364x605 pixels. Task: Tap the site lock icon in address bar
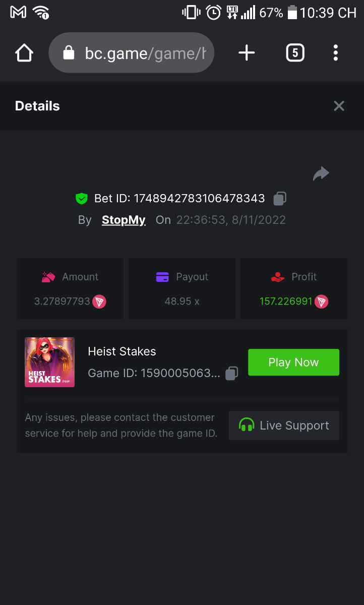[69, 53]
